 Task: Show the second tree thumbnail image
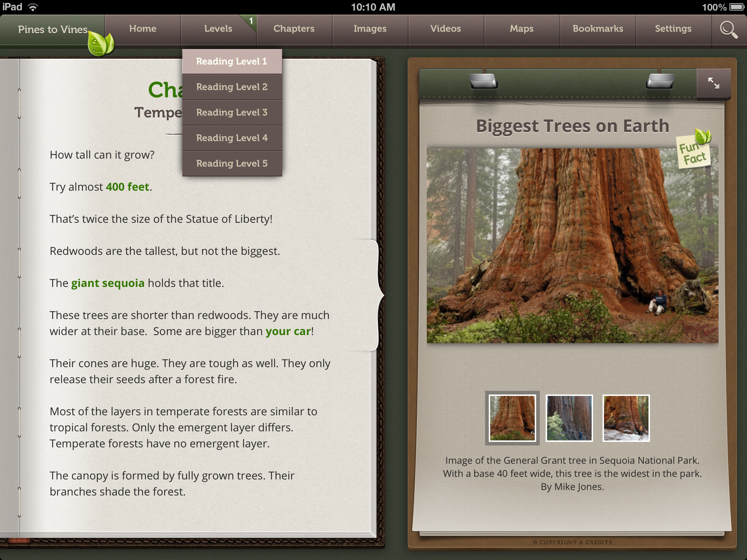pos(569,418)
